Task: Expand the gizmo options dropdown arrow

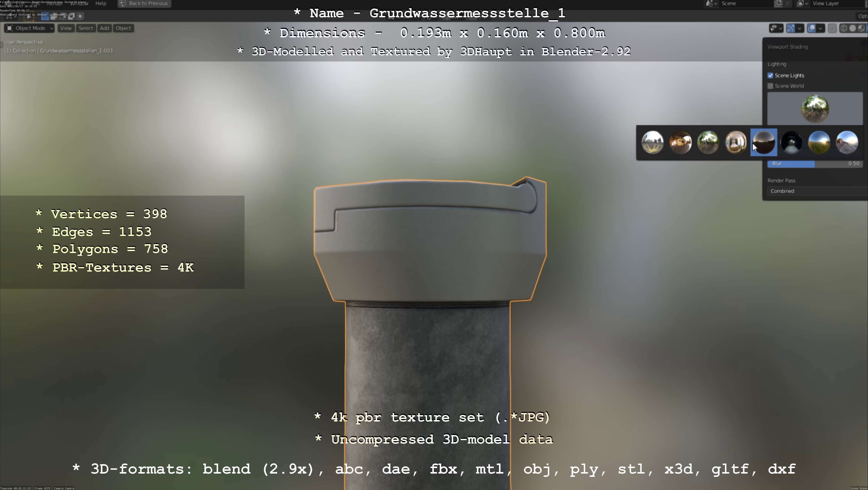Action: pyautogui.click(x=800, y=28)
